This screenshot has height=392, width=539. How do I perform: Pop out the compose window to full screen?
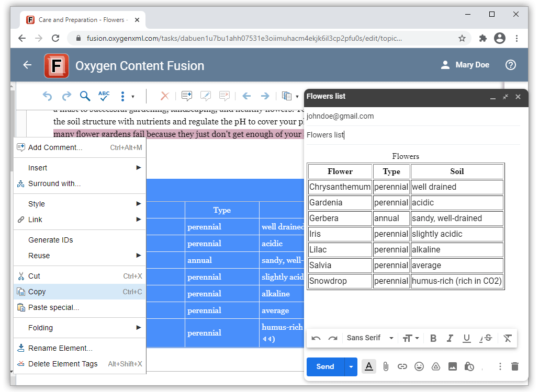[506, 97]
